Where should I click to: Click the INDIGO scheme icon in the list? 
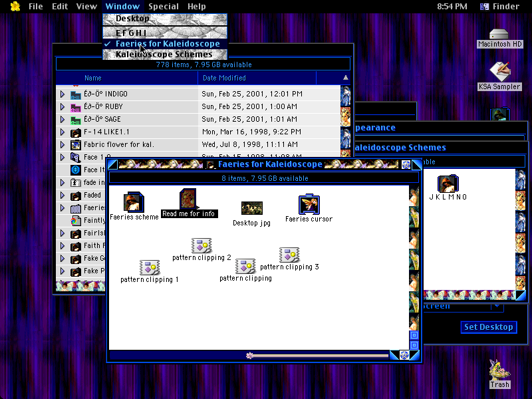[75, 94]
